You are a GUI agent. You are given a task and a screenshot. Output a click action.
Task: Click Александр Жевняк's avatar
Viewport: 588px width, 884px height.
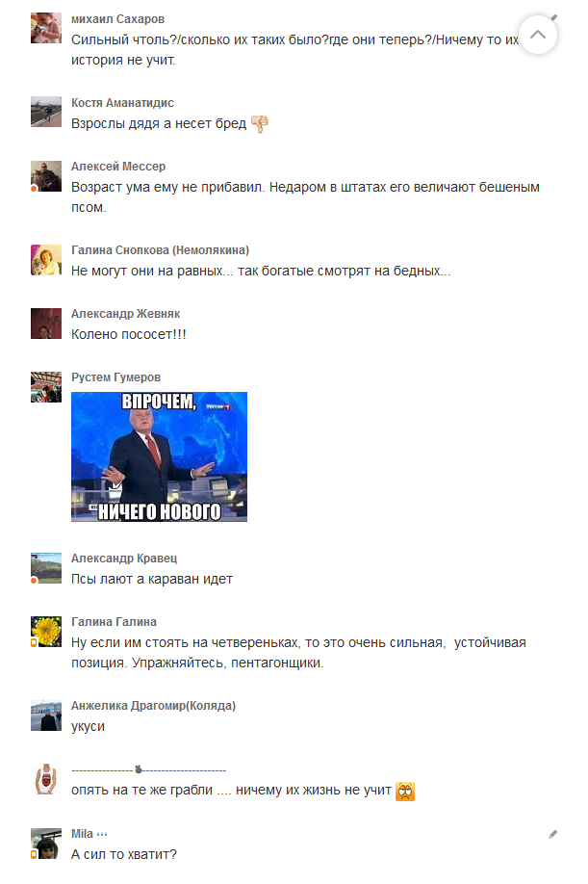pyautogui.click(x=45, y=324)
